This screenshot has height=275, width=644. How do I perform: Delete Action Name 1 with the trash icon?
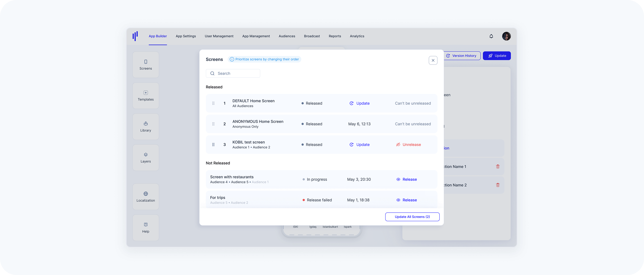(498, 166)
